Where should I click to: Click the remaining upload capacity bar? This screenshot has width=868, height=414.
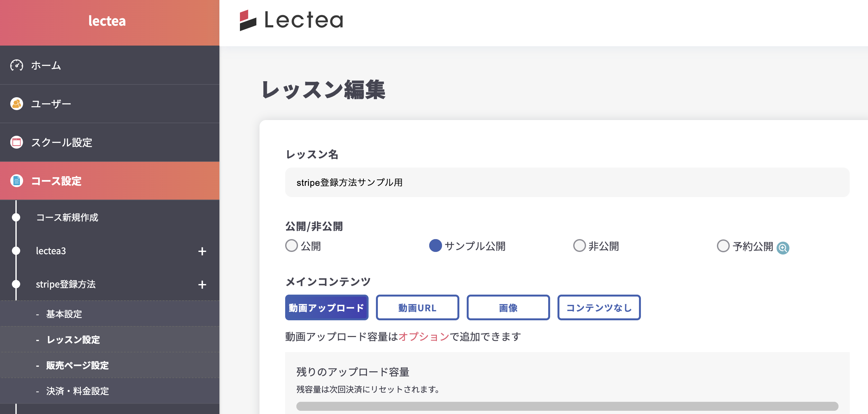click(x=567, y=406)
